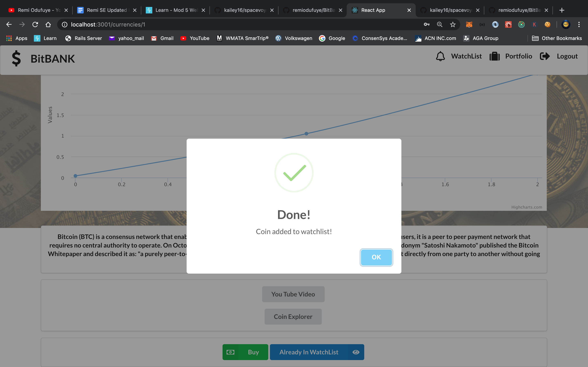This screenshot has width=588, height=367.
Task: Click the BitBANK dollar sign logo
Action: click(x=16, y=59)
